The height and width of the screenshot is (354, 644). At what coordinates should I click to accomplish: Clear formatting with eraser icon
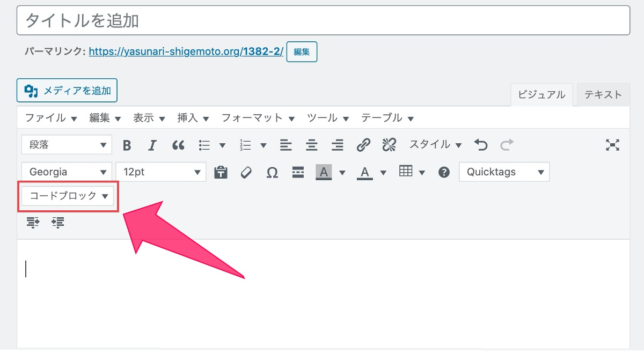click(246, 172)
